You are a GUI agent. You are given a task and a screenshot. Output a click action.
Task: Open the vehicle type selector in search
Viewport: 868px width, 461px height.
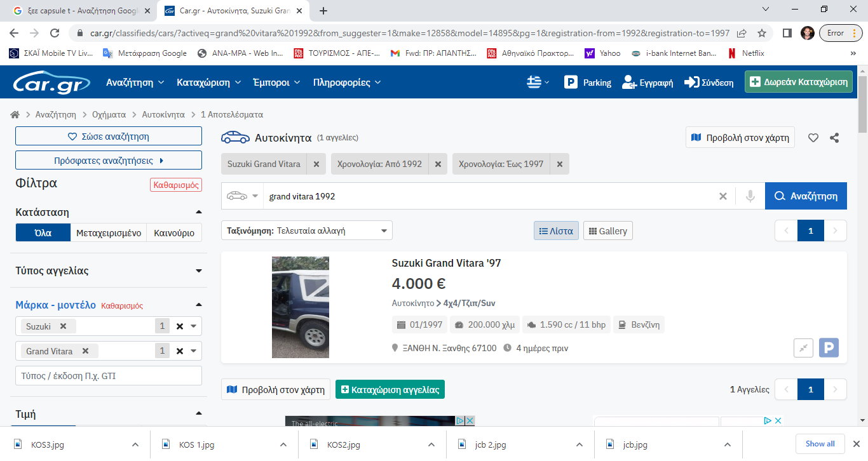pos(242,196)
